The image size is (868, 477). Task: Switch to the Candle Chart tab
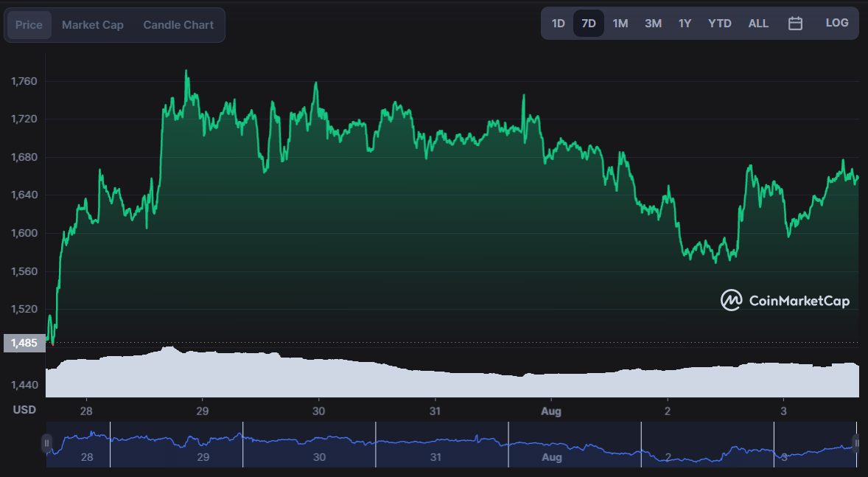178,25
